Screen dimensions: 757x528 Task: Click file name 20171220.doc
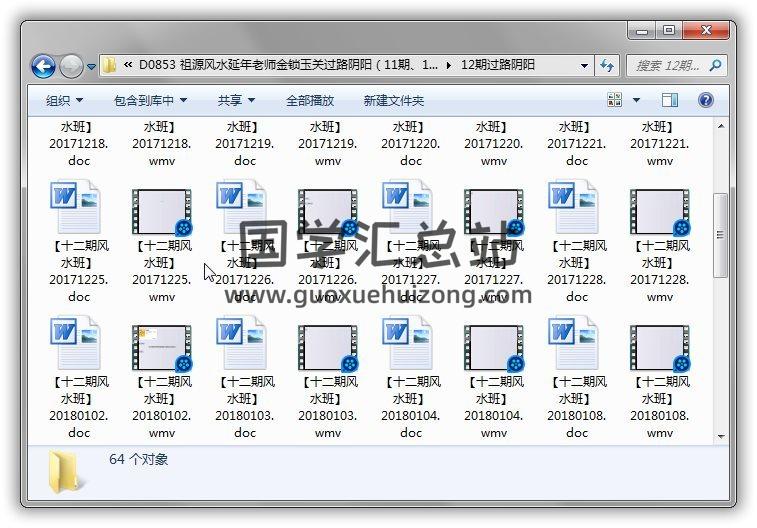pos(411,144)
